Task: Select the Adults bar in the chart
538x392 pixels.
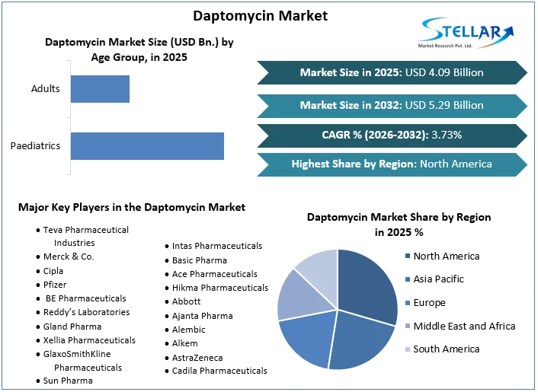Action: (100, 89)
